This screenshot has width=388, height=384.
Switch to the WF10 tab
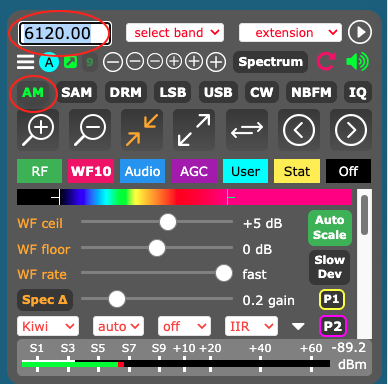click(91, 171)
